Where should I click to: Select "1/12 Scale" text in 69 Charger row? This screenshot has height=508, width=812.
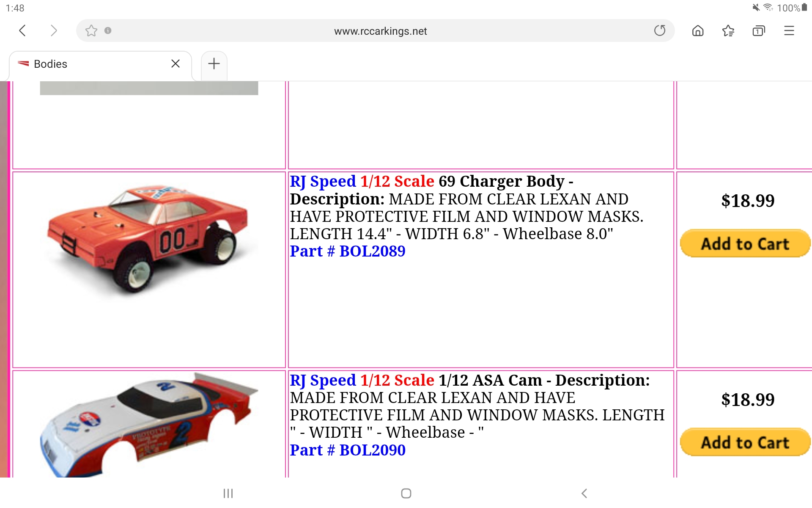[397, 182]
